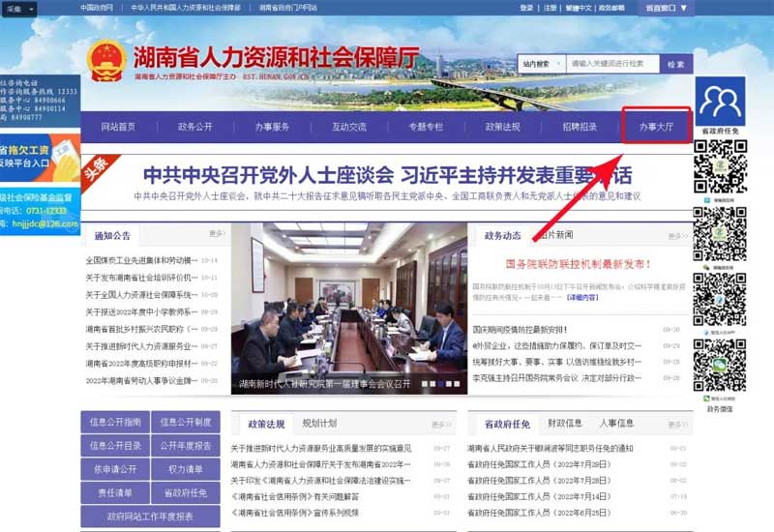
Task: Click 湖南省政府门户网站 top link
Action: click(x=287, y=8)
